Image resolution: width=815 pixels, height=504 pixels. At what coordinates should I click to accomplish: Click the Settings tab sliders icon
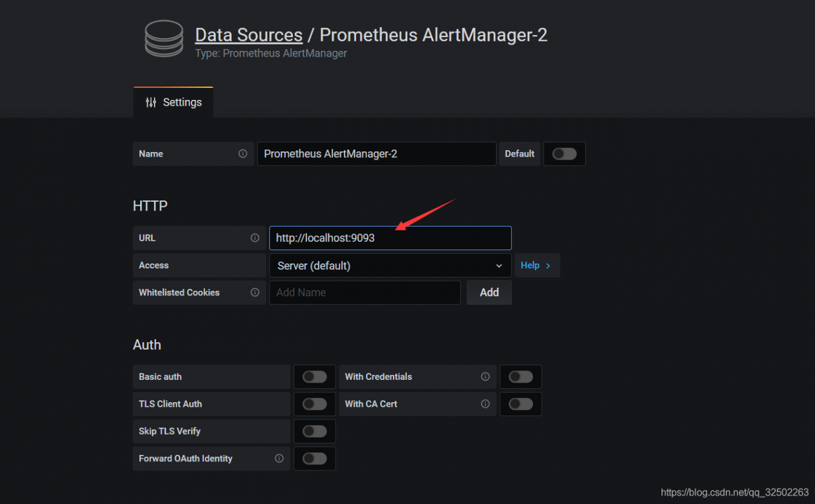[151, 102]
